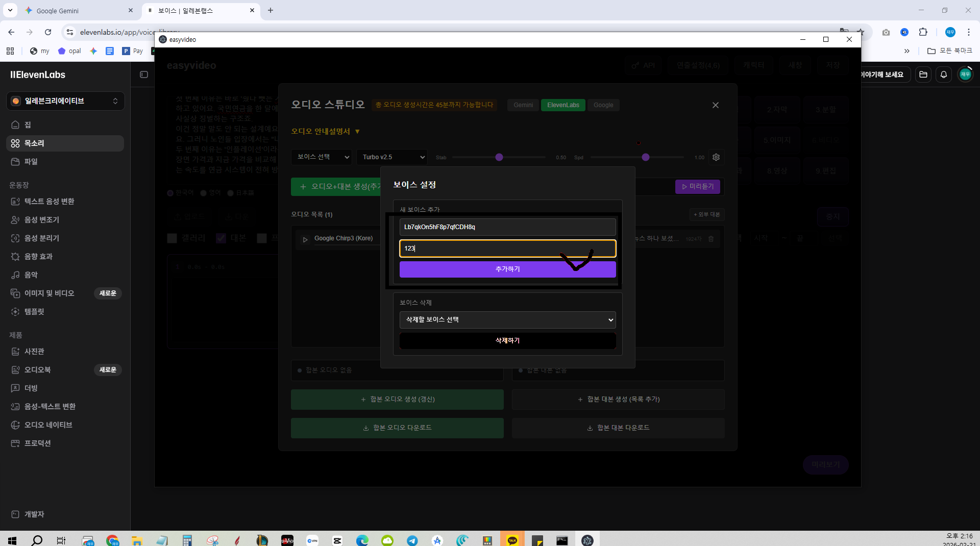Reload the Chrome page
This screenshot has height=546, width=980.
[x=48, y=32]
